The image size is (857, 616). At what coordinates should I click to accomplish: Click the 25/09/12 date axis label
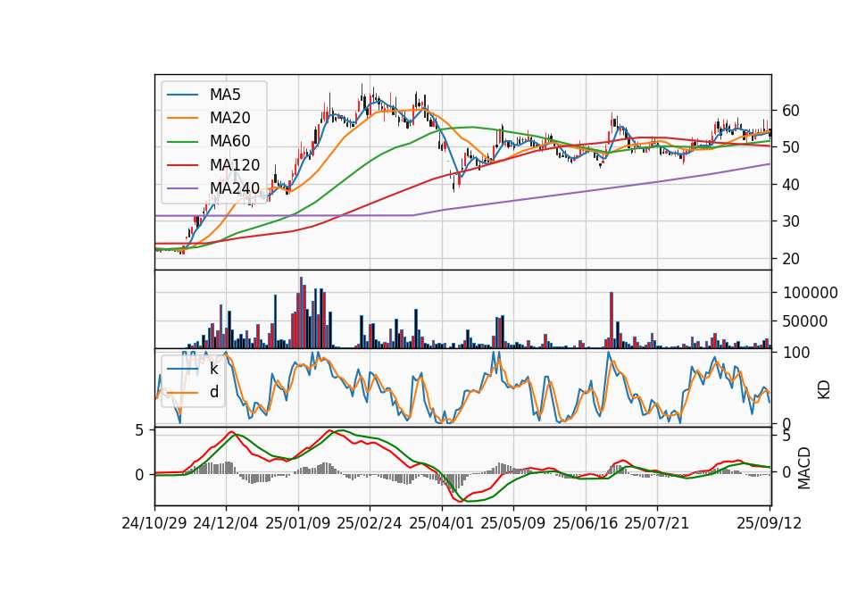tap(770, 524)
